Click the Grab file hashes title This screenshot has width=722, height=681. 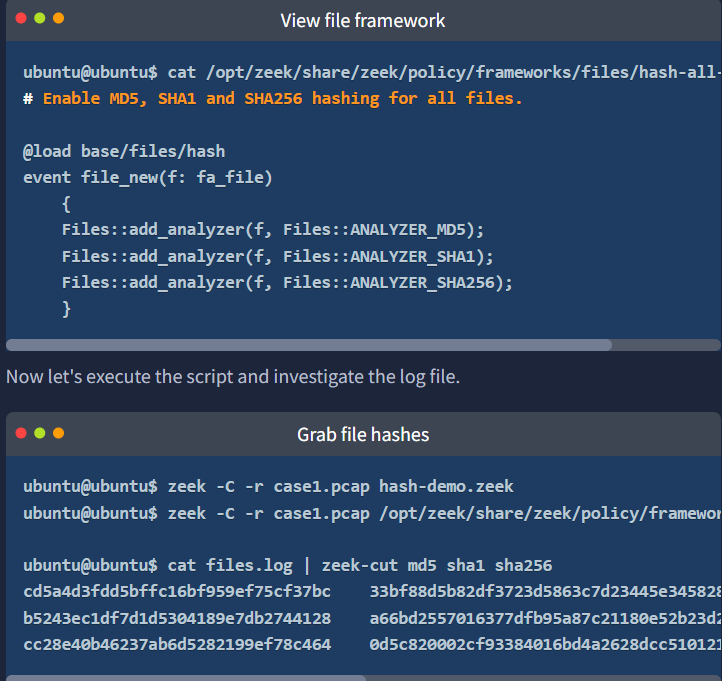362,434
